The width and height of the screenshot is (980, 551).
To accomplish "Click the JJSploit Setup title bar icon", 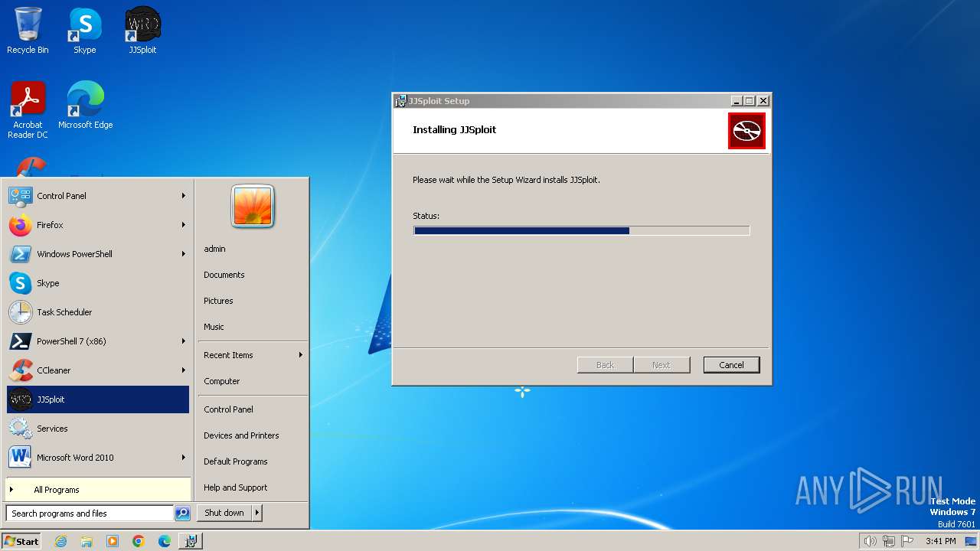I will (x=400, y=101).
